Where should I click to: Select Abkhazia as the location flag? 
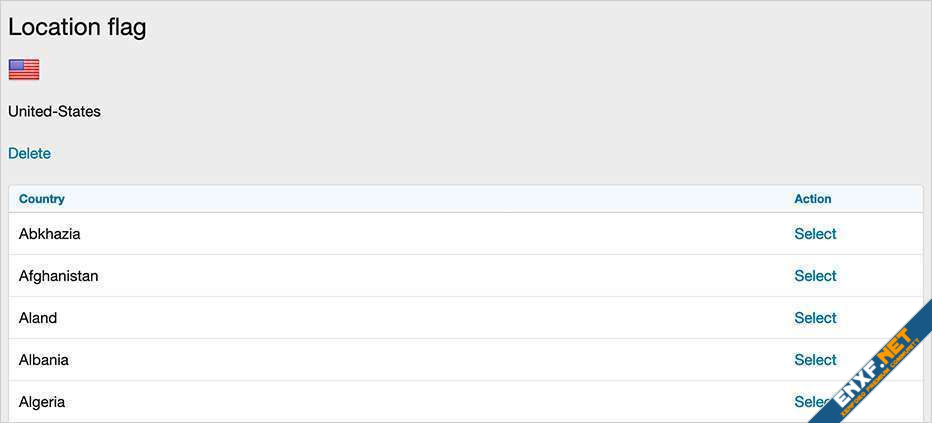click(815, 234)
